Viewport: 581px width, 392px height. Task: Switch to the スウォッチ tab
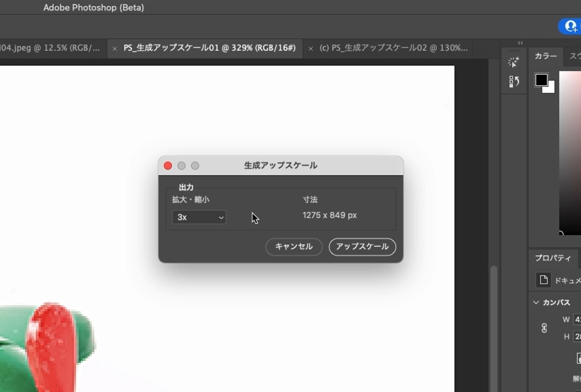coord(573,56)
